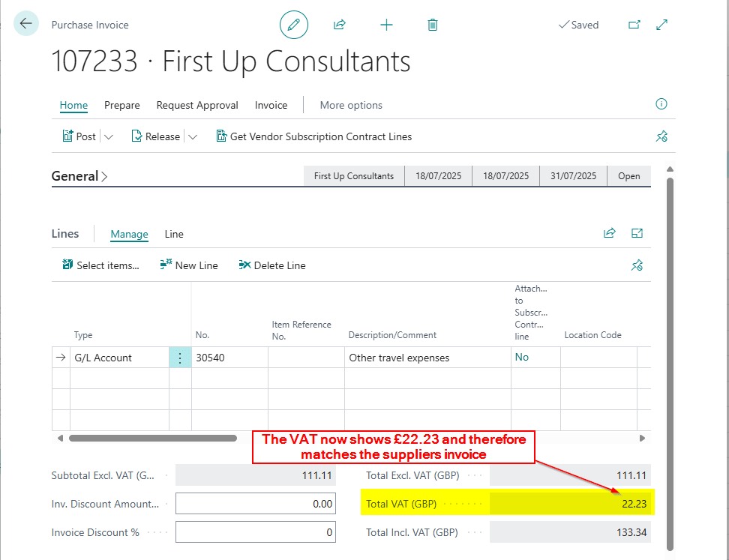Toggle the Attach to Subscription Contract 'No' value
Viewport: 729px width, 560px height.
pos(521,358)
